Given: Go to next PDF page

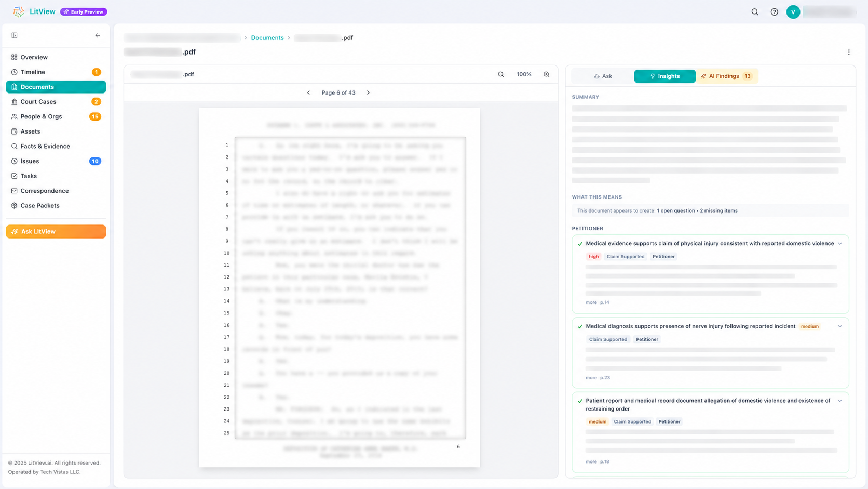Looking at the screenshot, I should pyautogui.click(x=369, y=92).
